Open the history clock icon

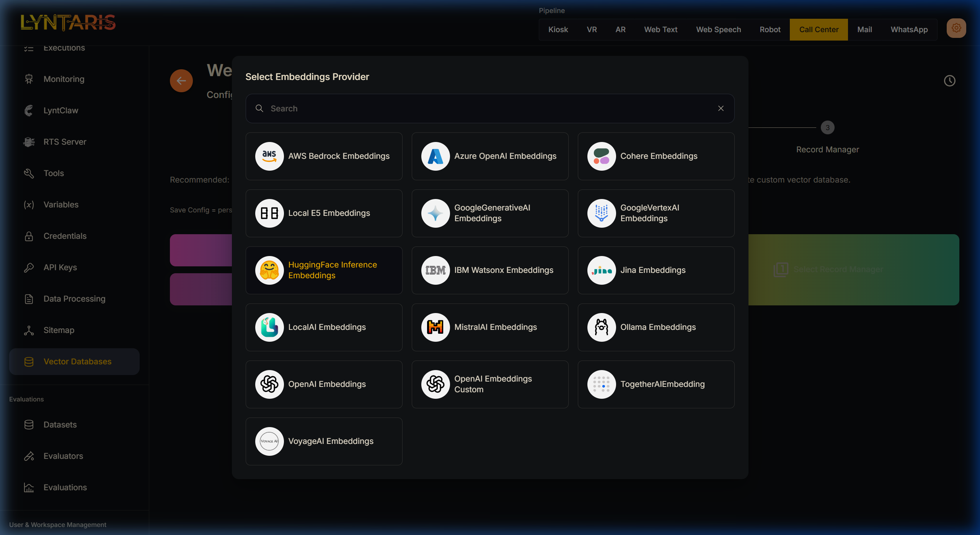(950, 81)
